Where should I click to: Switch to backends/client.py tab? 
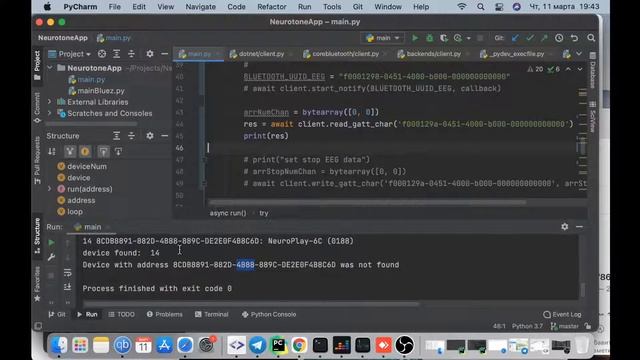pyautogui.click(x=433, y=54)
